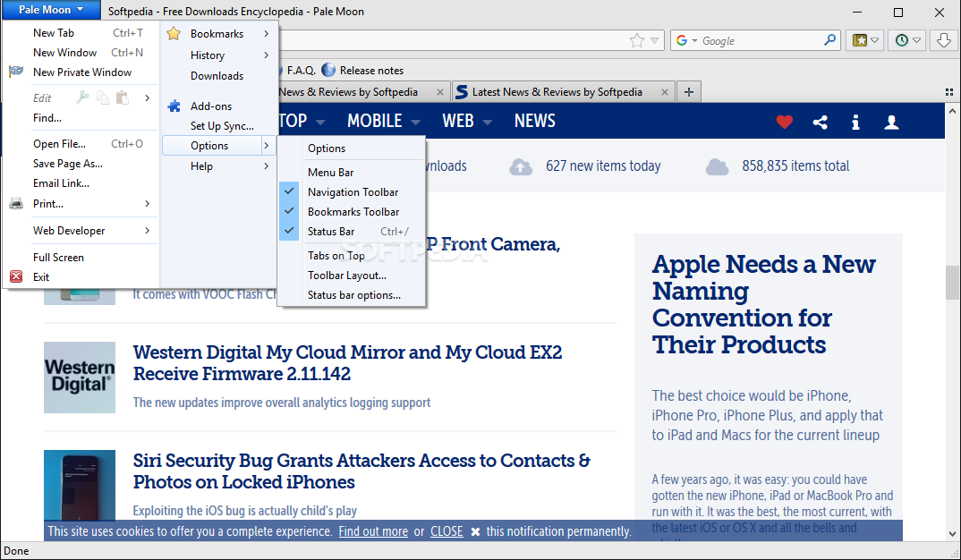Bookmark this page with the star icon
Image resolution: width=961 pixels, height=560 pixels.
(x=637, y=40)
